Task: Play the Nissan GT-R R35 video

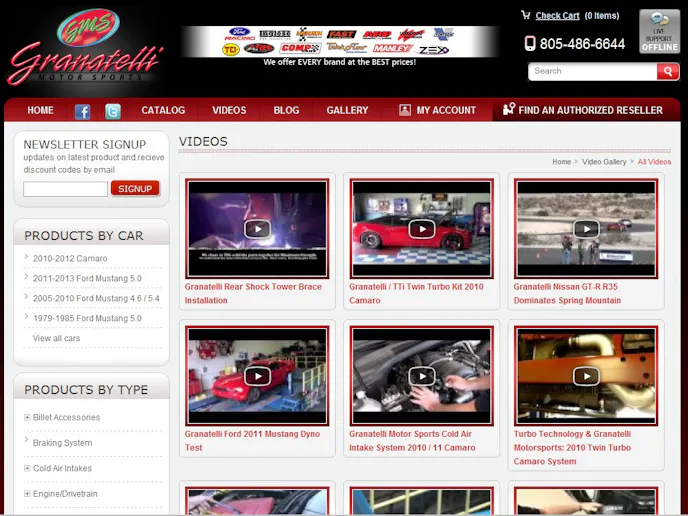Action: [586, 229]
